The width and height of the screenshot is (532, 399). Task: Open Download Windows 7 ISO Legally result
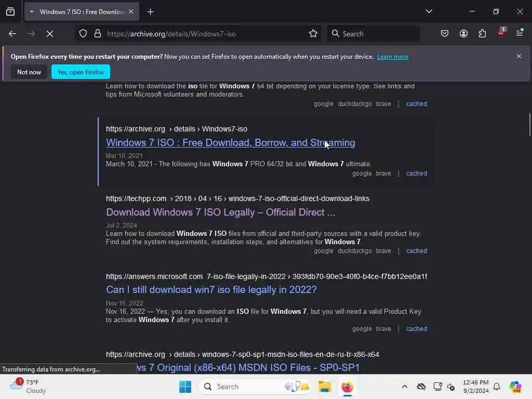pyautogui.click(x=220, y=212)
